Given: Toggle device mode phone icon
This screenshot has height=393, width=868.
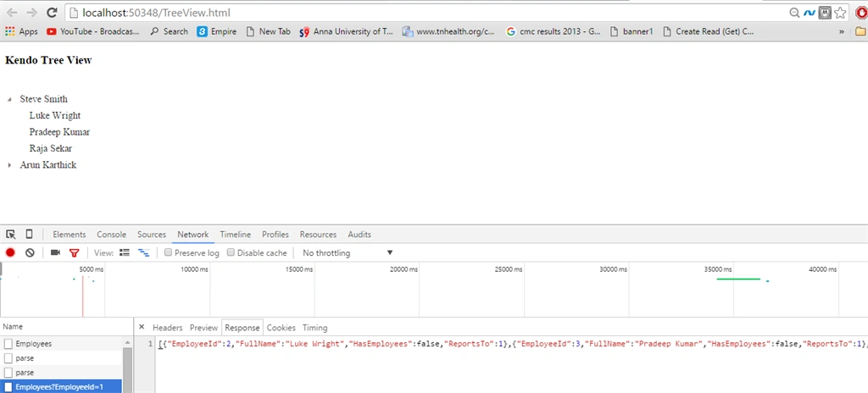Looking at the screenshot, I should [x=30, y=234].
